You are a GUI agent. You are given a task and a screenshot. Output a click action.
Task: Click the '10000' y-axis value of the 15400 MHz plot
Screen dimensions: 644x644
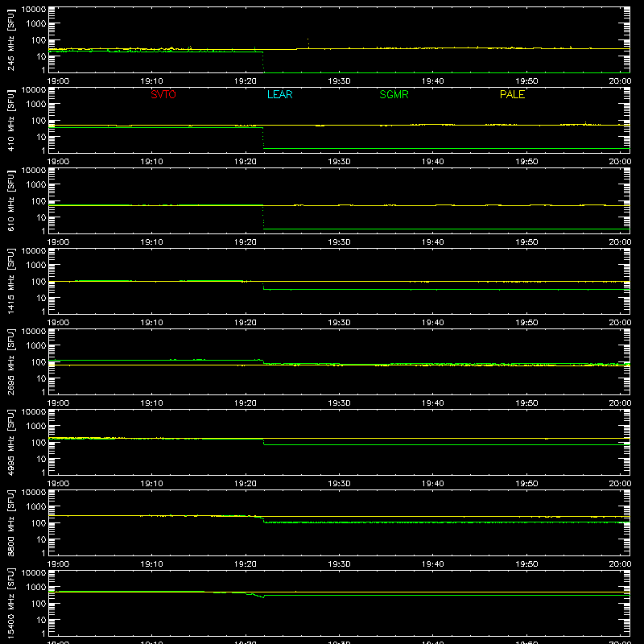pos(34,573)
